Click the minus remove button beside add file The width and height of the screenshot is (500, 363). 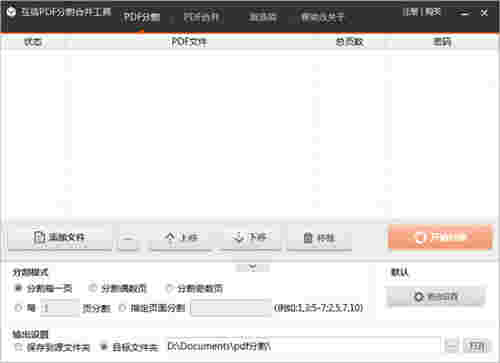tap(128, 239)
